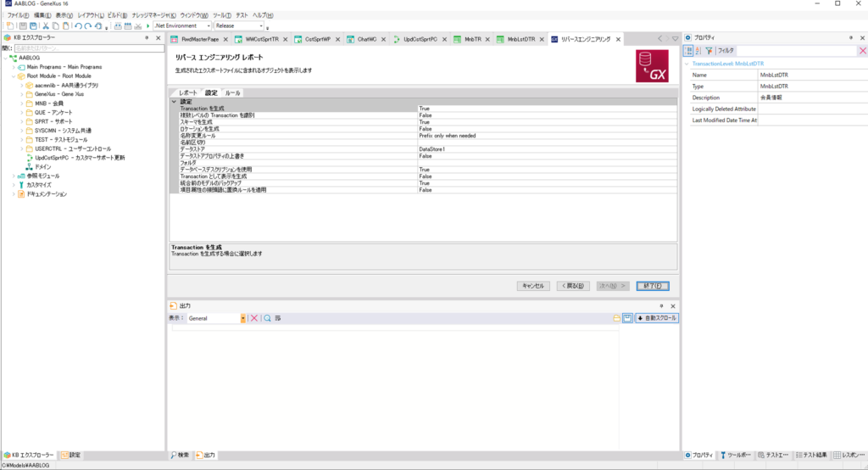
Task: Pin the properties panel
Action: (851, 37)
